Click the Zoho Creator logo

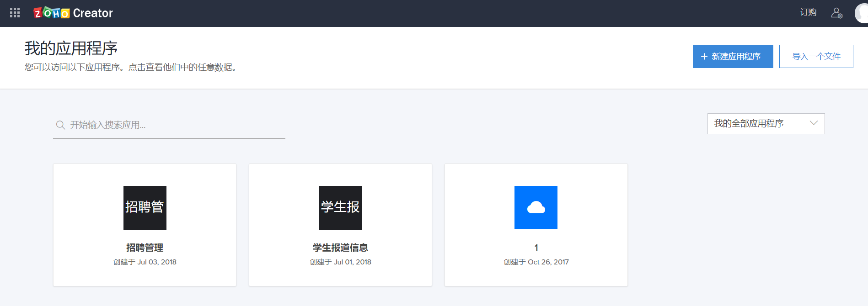click(73, 13)
